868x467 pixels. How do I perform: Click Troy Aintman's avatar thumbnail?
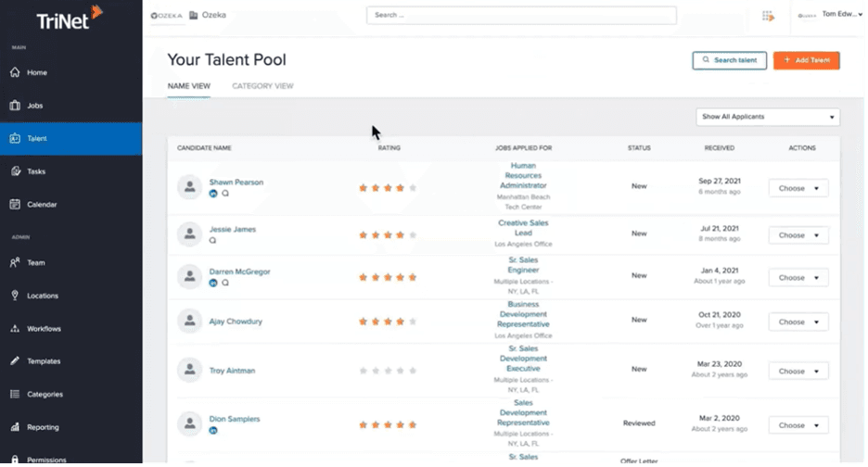tap(189, 371)
